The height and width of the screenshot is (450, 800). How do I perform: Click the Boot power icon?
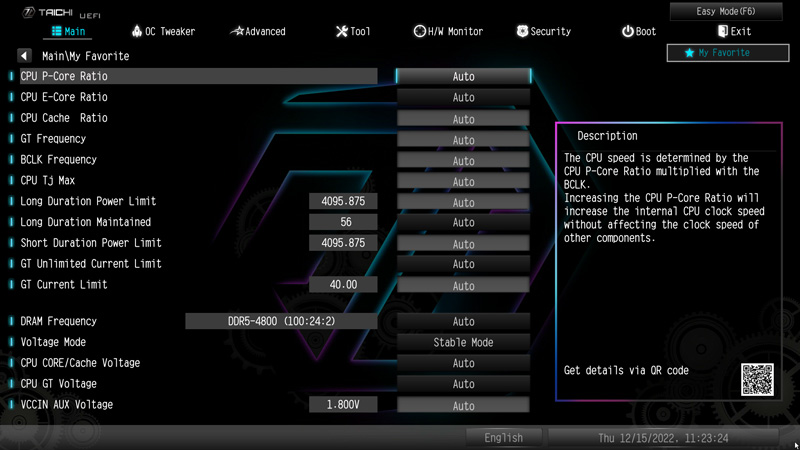pyautogui.click(x=627, y=32)
